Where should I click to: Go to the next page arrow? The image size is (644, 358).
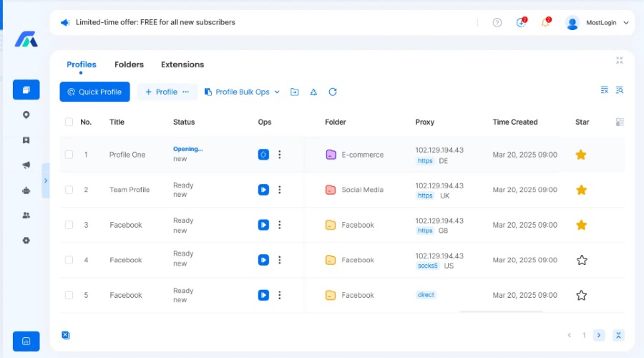click(x=599, y=335)
